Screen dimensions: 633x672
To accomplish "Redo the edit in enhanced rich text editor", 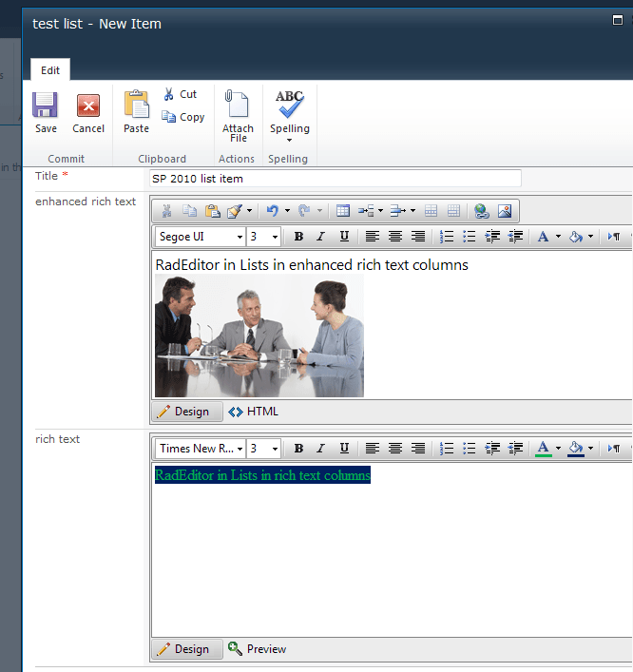I will point(304,211).
